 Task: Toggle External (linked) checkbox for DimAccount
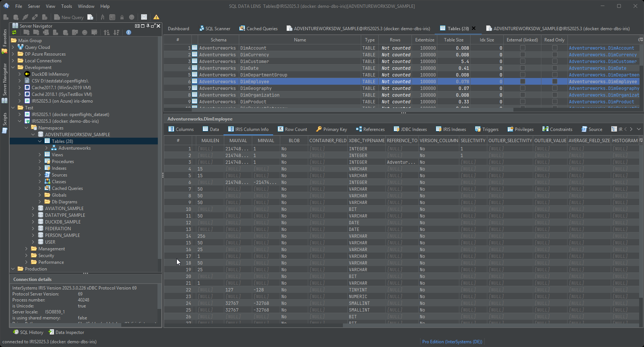[x=523, y=48]
